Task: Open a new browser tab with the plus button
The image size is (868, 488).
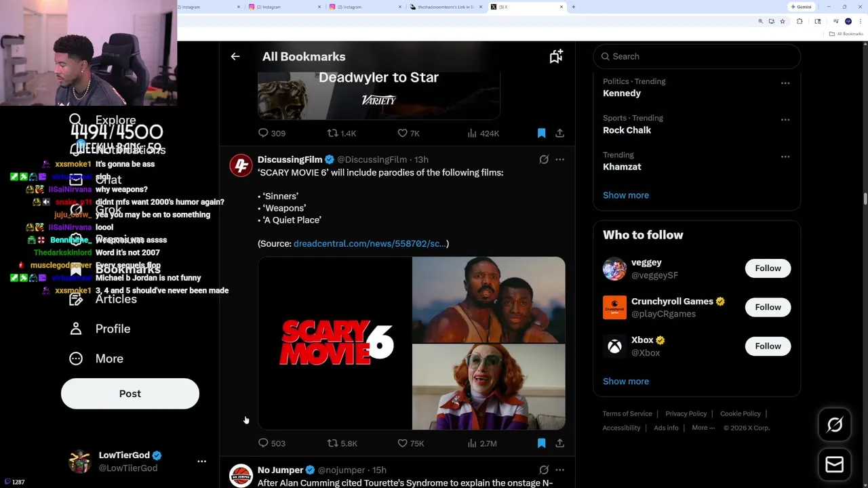Action: pos(574,7)
